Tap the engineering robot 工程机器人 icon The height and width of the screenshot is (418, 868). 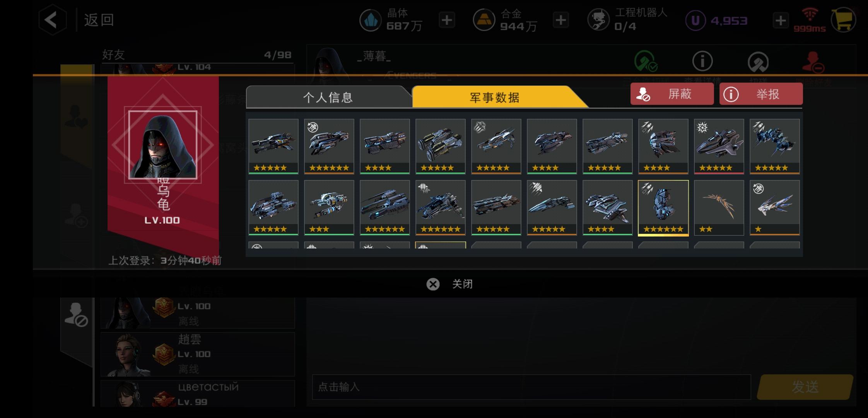[x=598, y=20]
